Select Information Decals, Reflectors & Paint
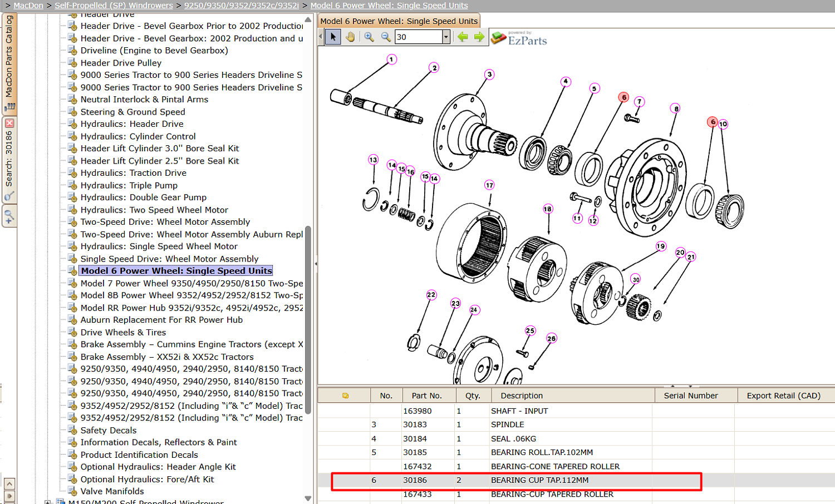The image size is (835, 504). (x=159, y=442)
